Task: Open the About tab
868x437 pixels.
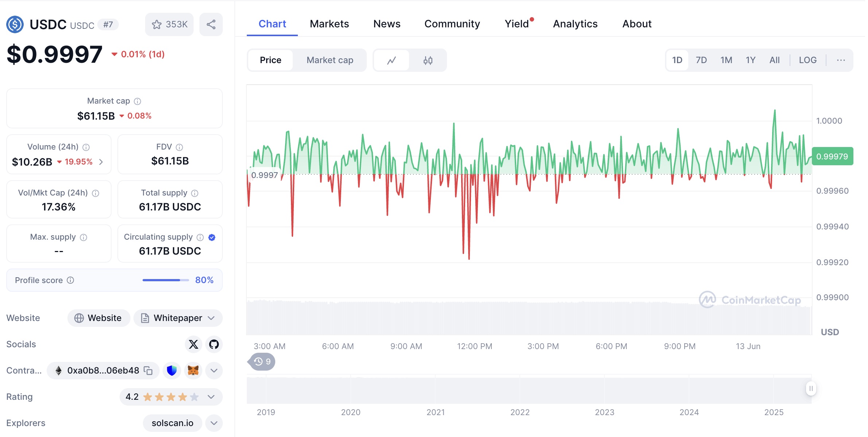Action: (637, 24)
